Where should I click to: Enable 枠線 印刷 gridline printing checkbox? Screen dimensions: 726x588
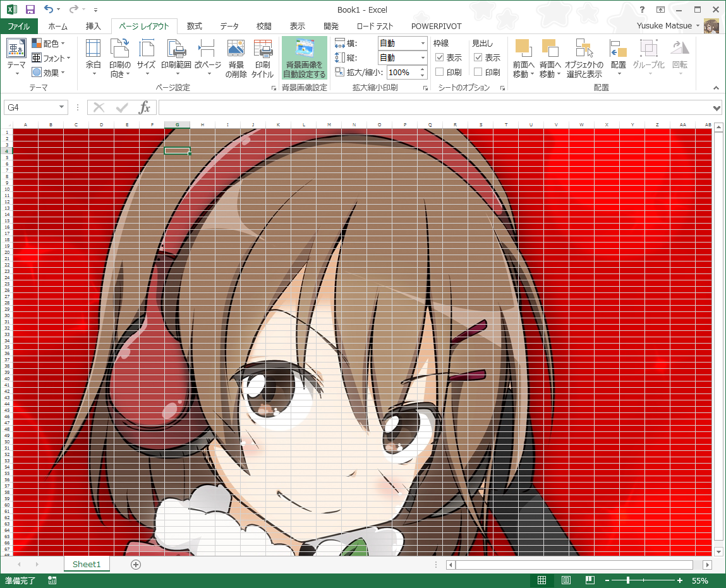tap(440, 72)
